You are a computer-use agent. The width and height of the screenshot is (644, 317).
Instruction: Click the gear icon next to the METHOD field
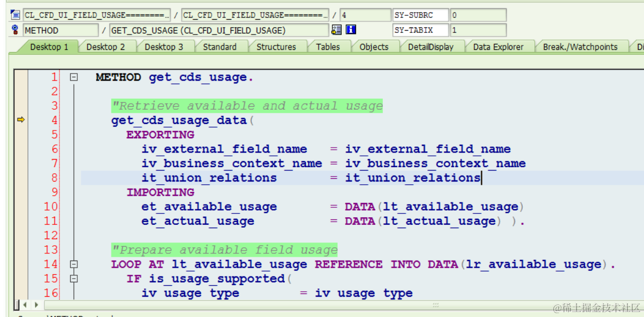pyautogui.click(x=15, y=30)
